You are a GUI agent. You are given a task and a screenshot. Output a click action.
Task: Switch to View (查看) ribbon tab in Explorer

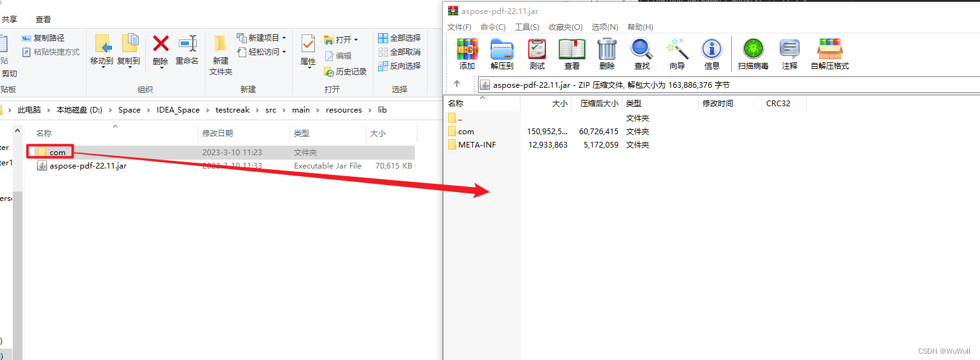click(43, 20)
